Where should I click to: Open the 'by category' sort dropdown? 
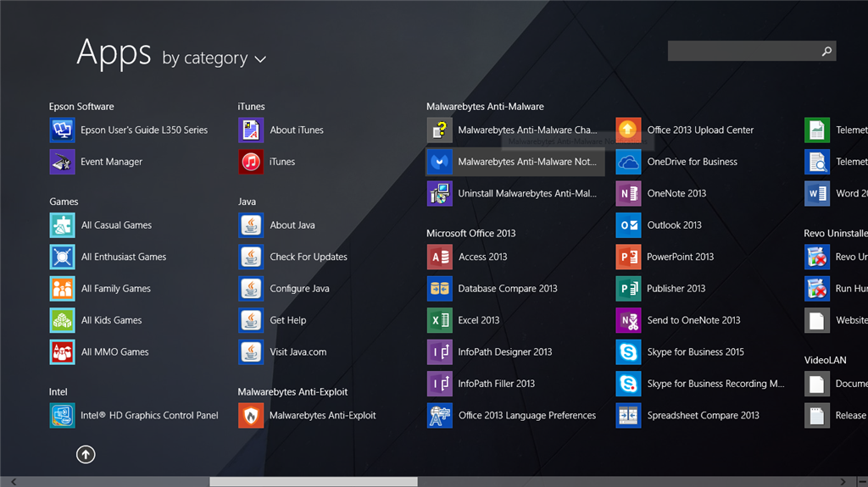[x=214, y=58]
